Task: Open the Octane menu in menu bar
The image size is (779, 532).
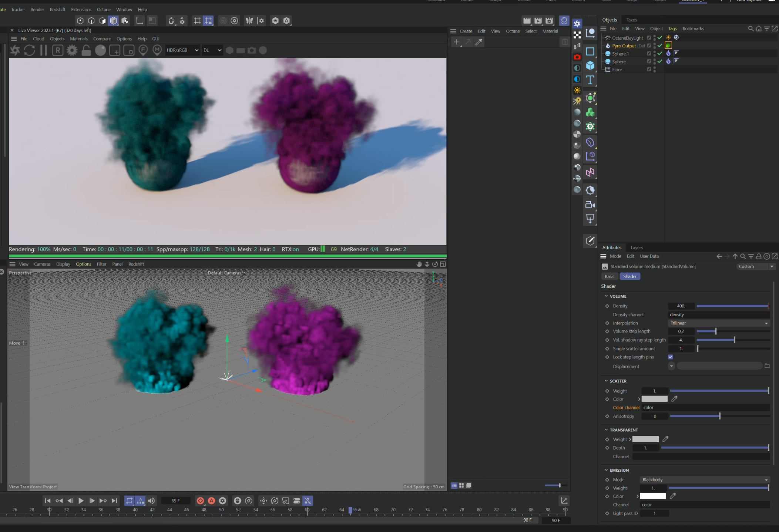Action: click(x=104, y=10)
